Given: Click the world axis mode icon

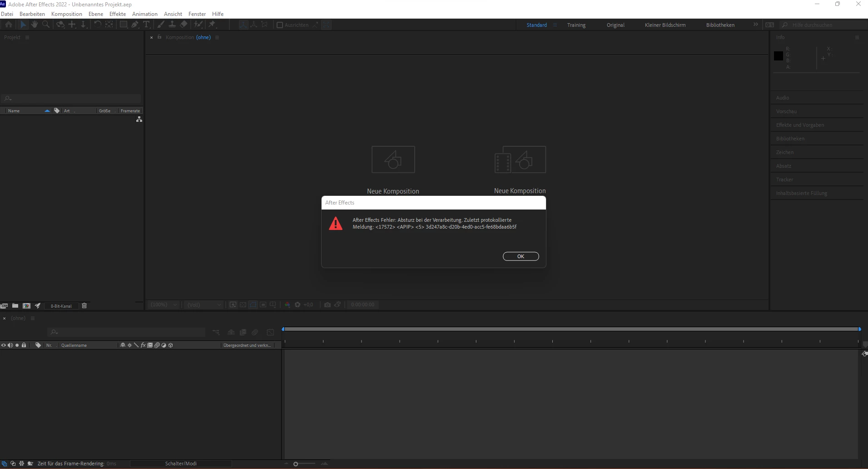Looking at the screenshot, I should [254, 25].
